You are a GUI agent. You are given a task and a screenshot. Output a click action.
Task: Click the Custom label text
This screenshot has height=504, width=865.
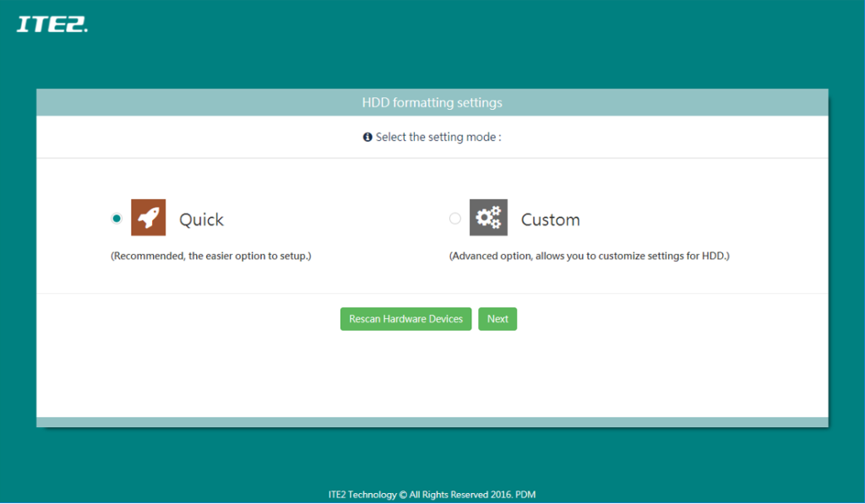click(551, 219)
